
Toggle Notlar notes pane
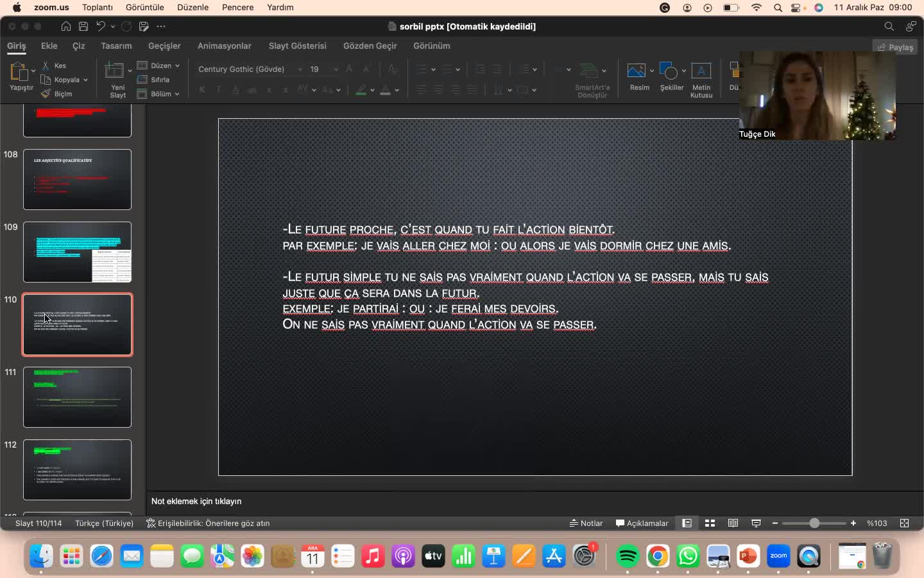(x=586, y=523)
